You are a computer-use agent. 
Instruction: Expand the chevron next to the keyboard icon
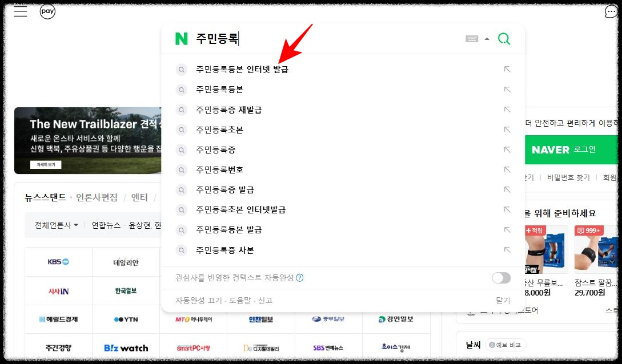[x=486, y=38]
